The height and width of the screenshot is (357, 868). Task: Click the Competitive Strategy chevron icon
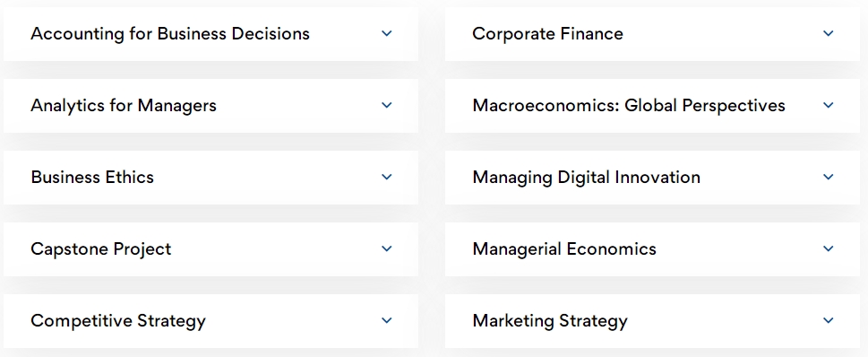click(387, 320)
